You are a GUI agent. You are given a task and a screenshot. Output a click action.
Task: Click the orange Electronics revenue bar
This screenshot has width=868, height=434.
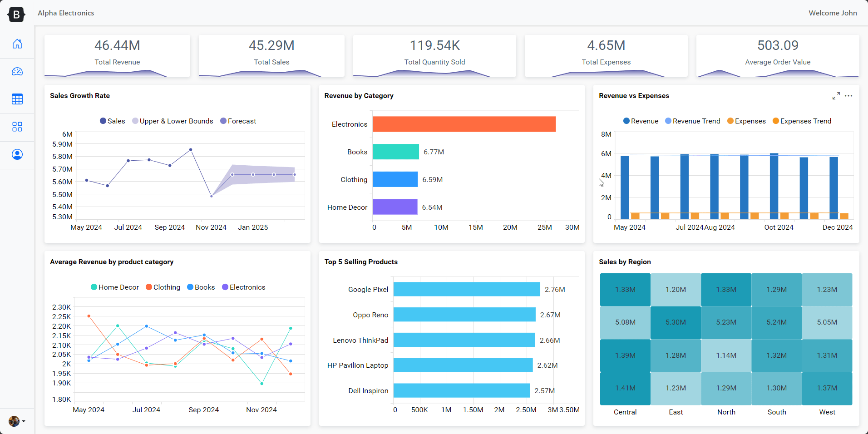pyautogui.click(x=464, y=124)
